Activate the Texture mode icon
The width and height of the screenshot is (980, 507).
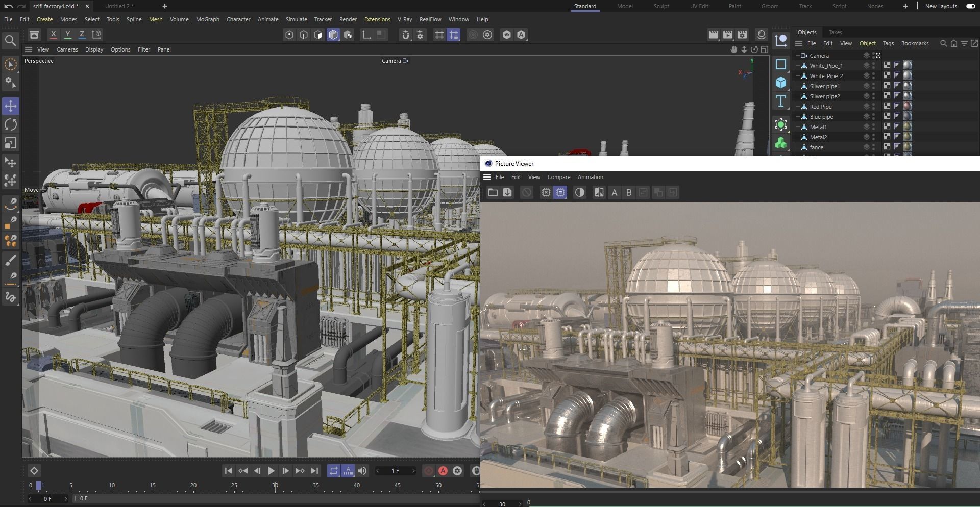coord(348,35)
